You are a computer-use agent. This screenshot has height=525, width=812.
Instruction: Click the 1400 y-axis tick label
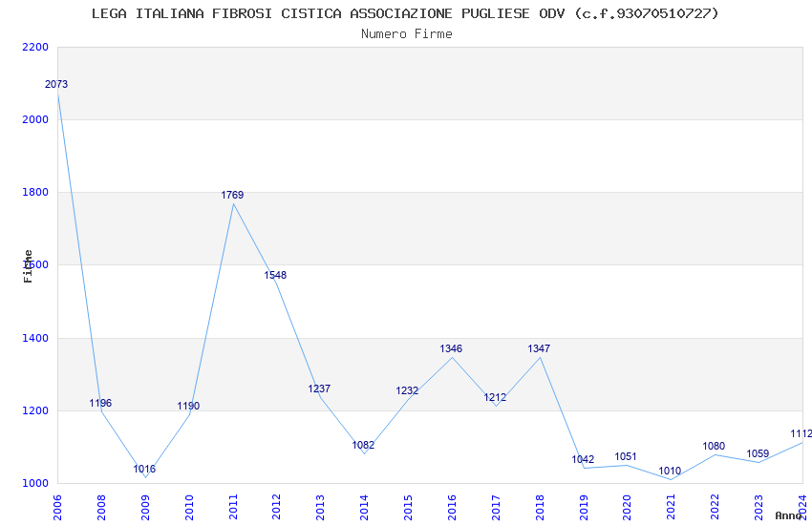click(35, 338)
